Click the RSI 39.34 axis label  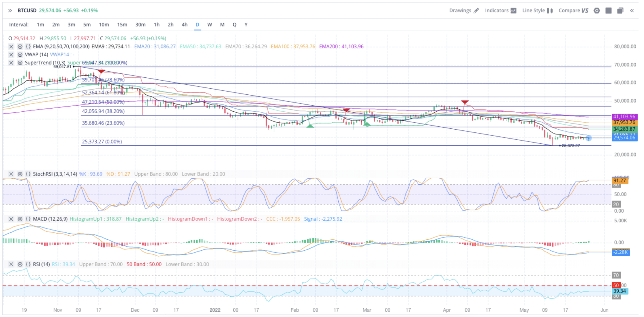pyautogui.click(x=620, y=291)
